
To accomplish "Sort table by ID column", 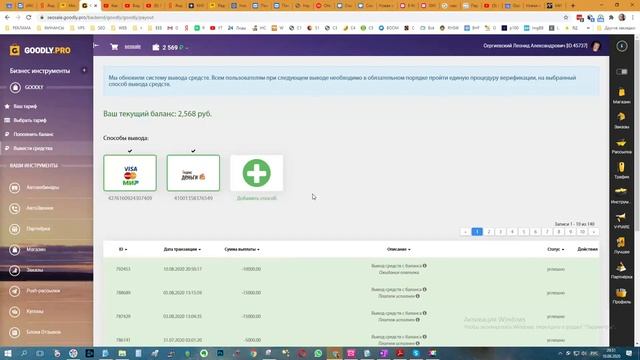I will (123, 249).
